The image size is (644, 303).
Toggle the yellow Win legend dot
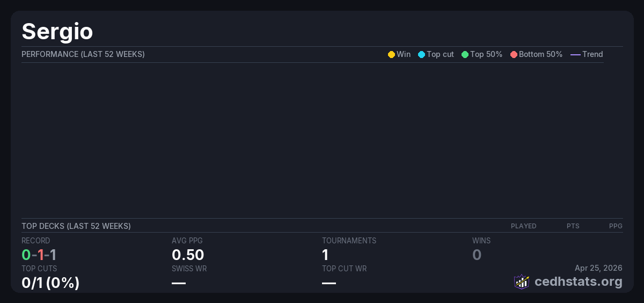pos(391,54)
